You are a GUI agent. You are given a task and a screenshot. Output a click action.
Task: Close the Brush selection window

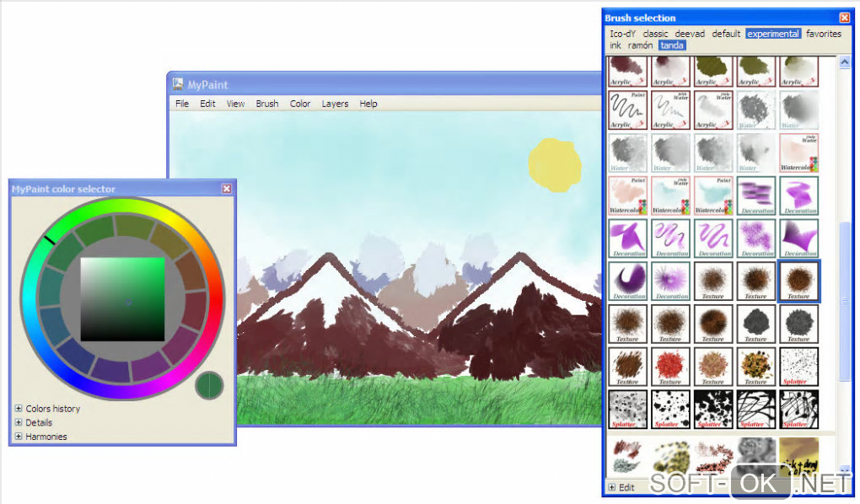coord(845,18)
